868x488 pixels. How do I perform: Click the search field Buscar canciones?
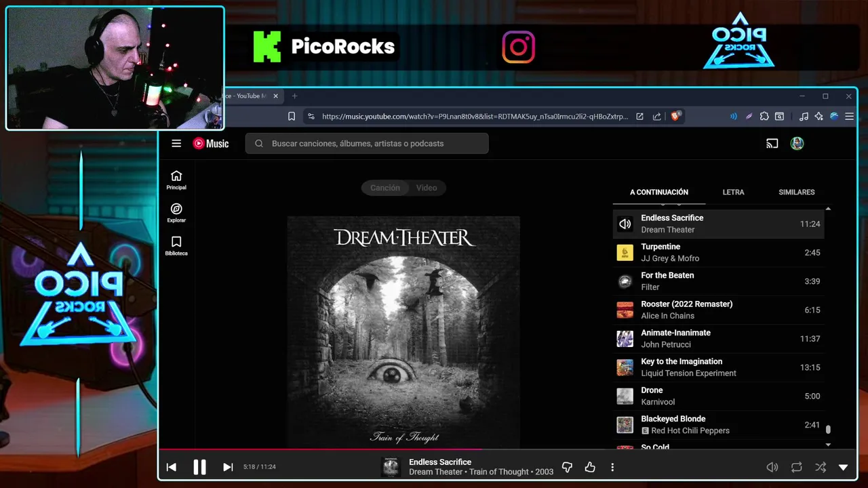pyautogui.click(x=367, y=143)
